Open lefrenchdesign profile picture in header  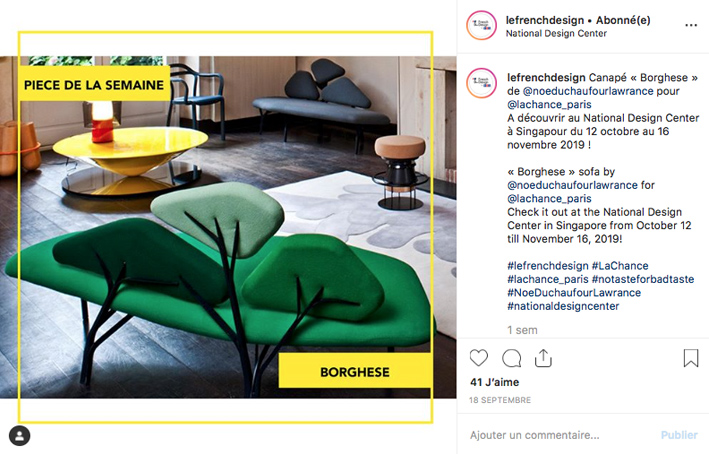481,25
